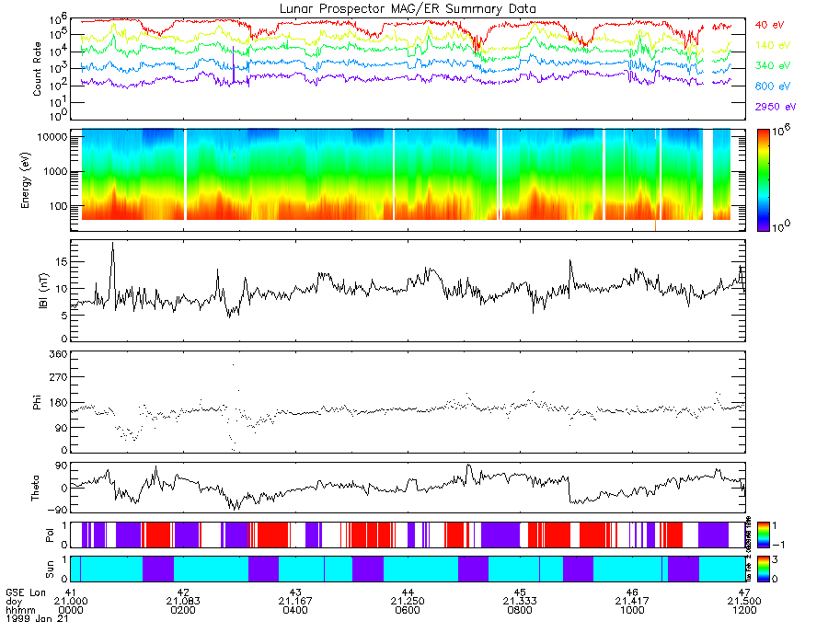Viewport: 828px width, 644px height.
Task: Click the 'hhmm' row label
Action: coord(20,610)
